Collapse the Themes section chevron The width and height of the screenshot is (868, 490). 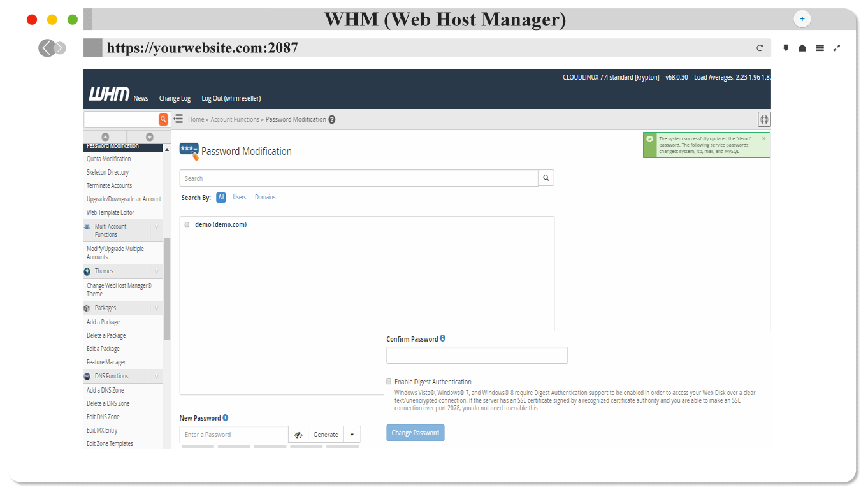(156, 271)
